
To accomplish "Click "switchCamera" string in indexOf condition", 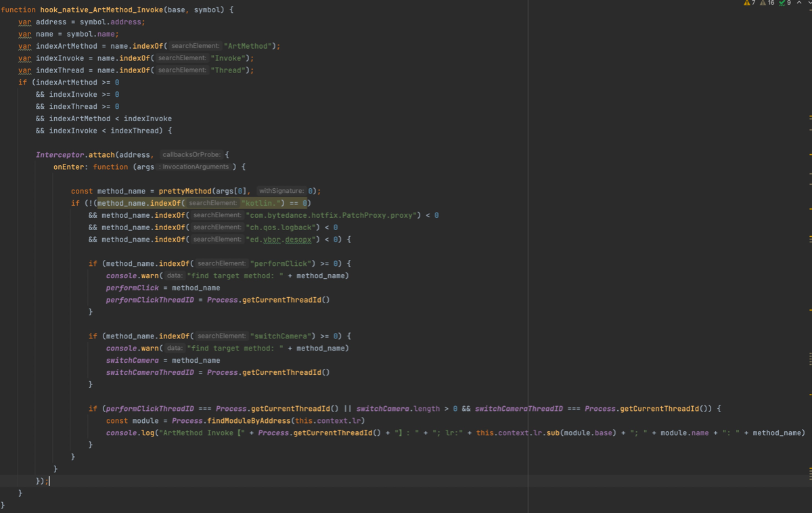I will click(283, 336).
